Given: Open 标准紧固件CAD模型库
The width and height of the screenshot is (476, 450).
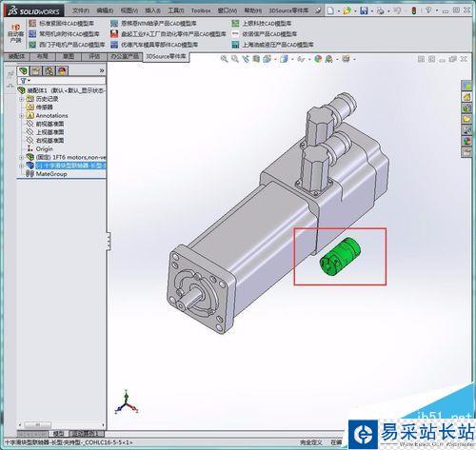Looking at the screenshot, I should coord(62,23).
